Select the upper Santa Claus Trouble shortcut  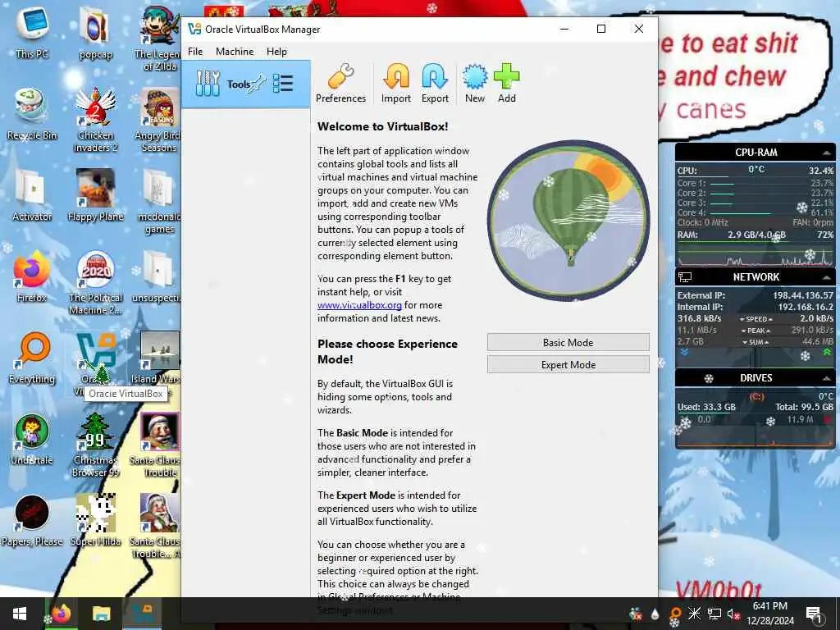(158, 445)
